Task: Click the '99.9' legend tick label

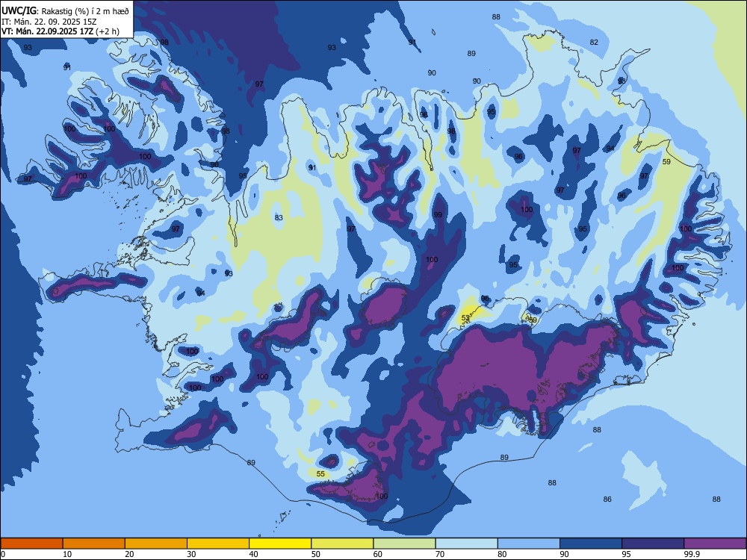Action: pos(691,554)
